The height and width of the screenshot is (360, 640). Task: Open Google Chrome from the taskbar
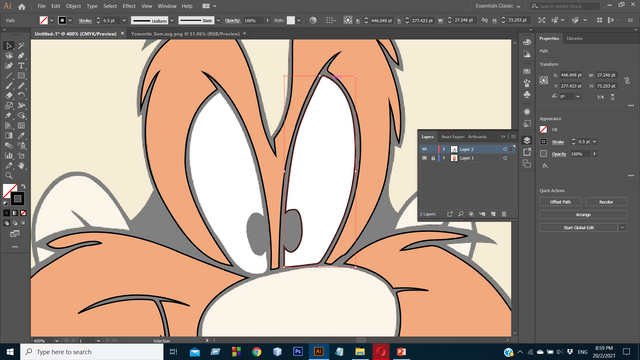click(x=257, y=351)
